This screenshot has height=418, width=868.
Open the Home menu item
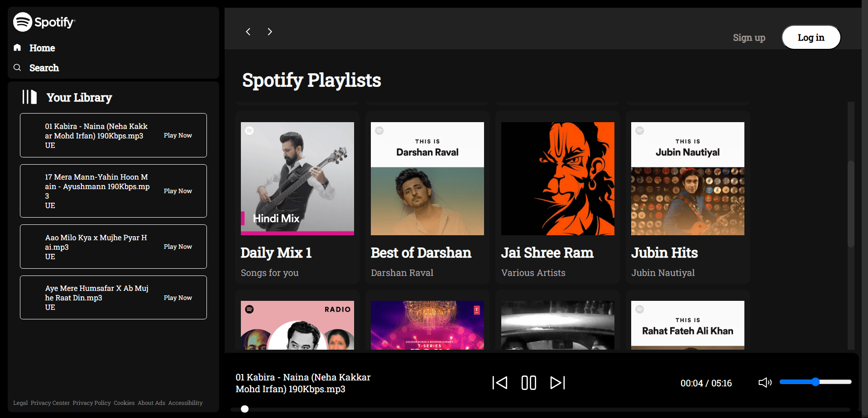pyautogui.click(x=42, y=48)
